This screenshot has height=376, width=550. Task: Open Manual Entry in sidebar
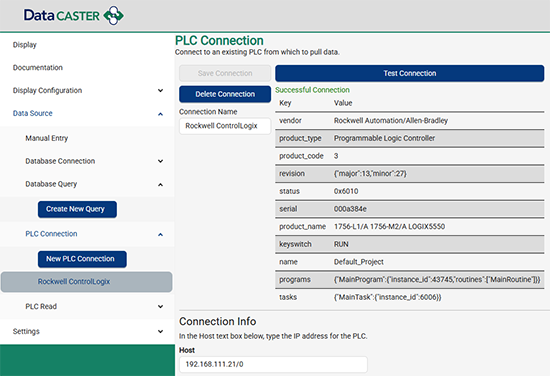pos(47,138)
